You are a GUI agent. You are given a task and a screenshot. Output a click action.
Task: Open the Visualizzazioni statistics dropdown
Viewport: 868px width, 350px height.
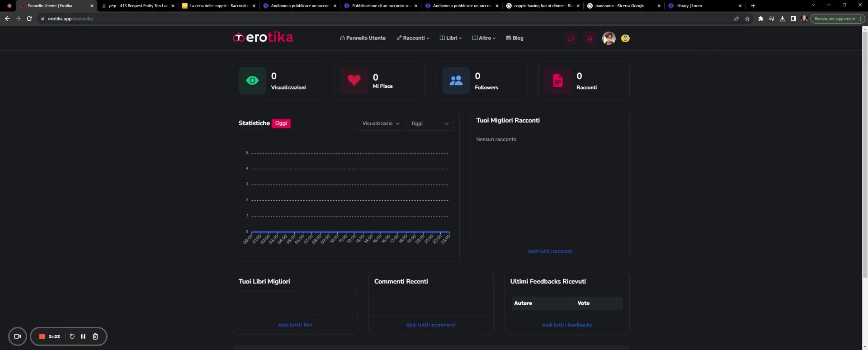381,123
